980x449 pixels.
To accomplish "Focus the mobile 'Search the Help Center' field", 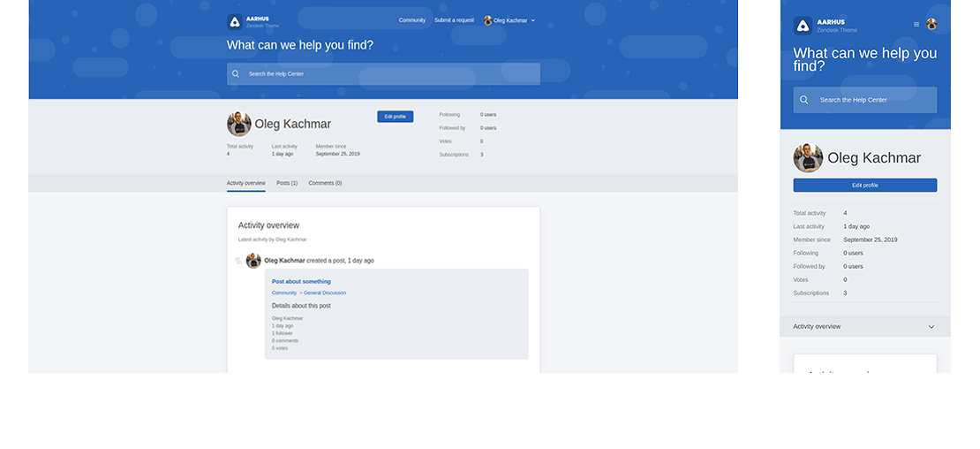I will (865, 100).
